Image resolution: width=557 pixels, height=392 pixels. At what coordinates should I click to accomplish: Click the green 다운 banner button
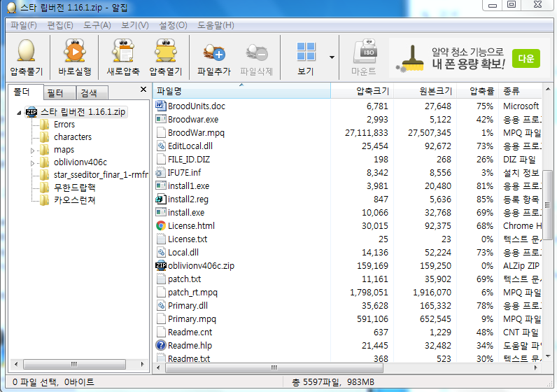point(526,58)
